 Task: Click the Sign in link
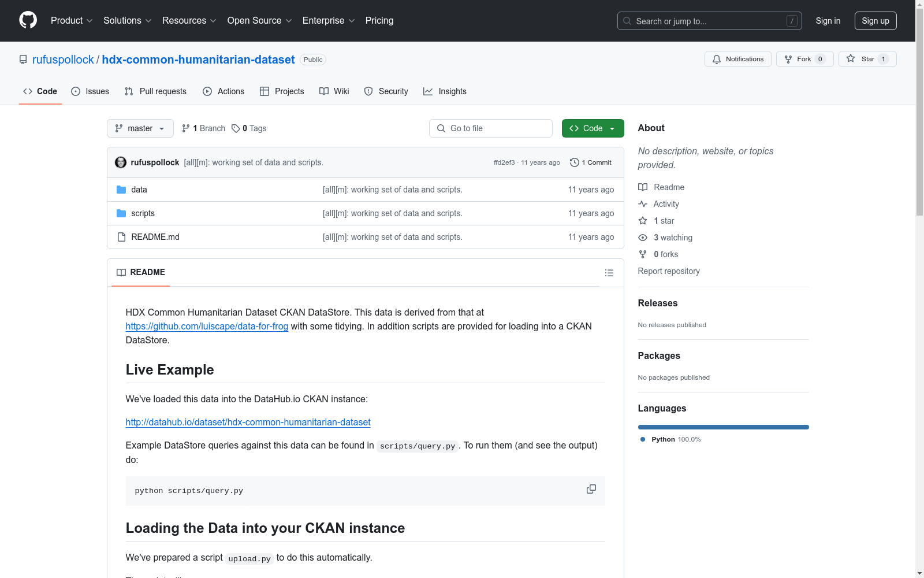828,21
